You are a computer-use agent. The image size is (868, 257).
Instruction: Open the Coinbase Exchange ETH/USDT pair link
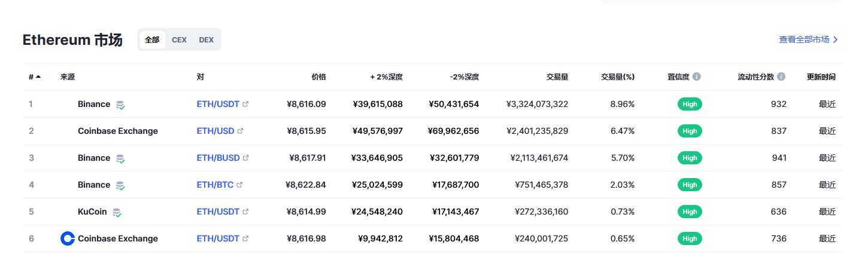[218, 238]
